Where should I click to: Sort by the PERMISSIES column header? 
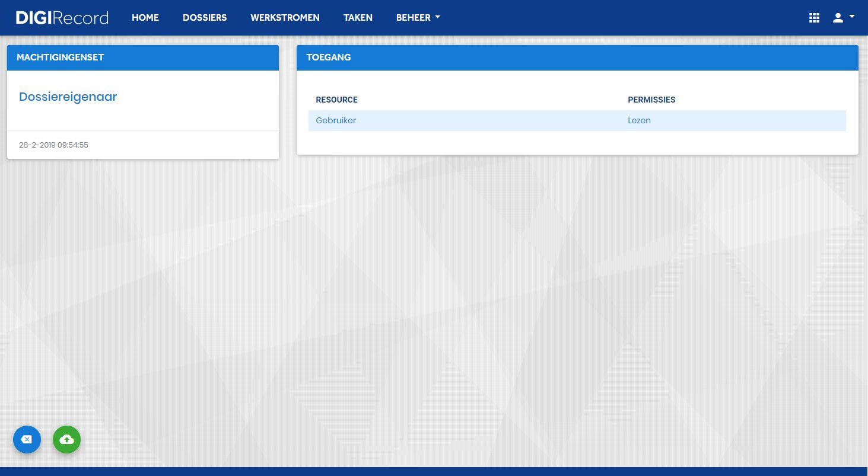point(651,100)
